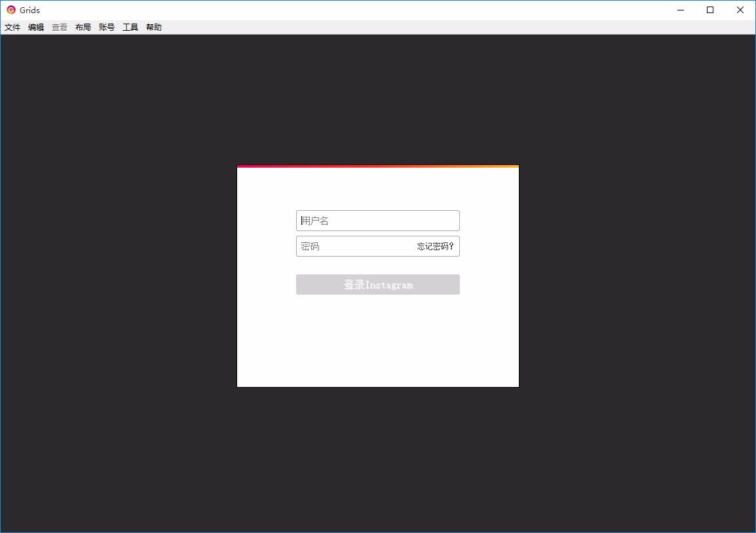Click the Grids title text in title bar
Image resolution: width=756 pixels, height=533 pixels.
(30, 10)
